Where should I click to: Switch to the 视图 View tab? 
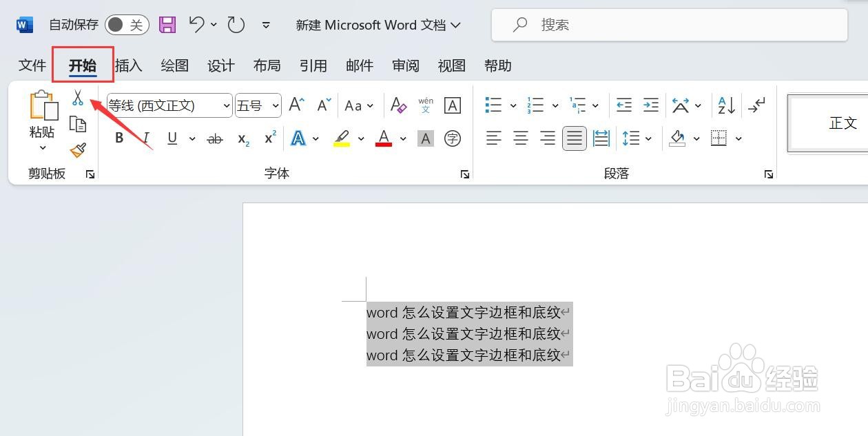[x=451, y=65]
